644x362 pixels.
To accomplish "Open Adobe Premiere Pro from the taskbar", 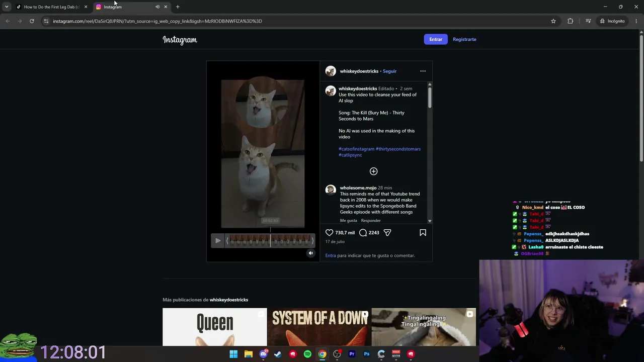I will pos(352,354).
